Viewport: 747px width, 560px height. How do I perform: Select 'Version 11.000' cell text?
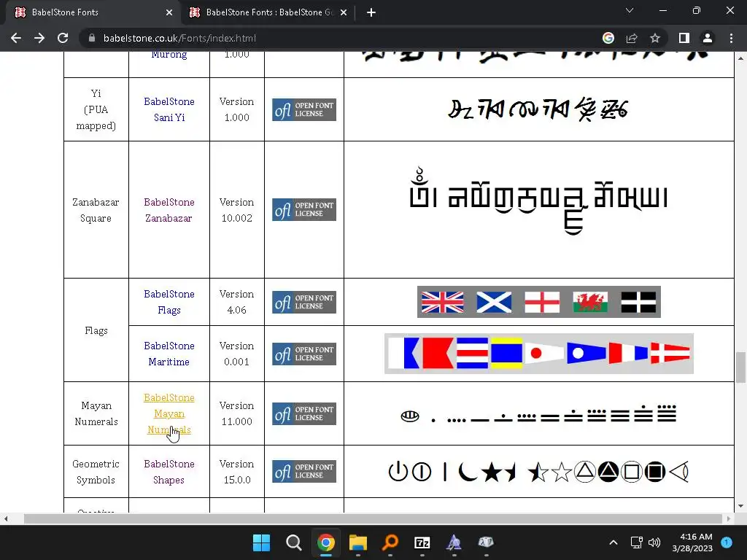(x=237, y=413)
